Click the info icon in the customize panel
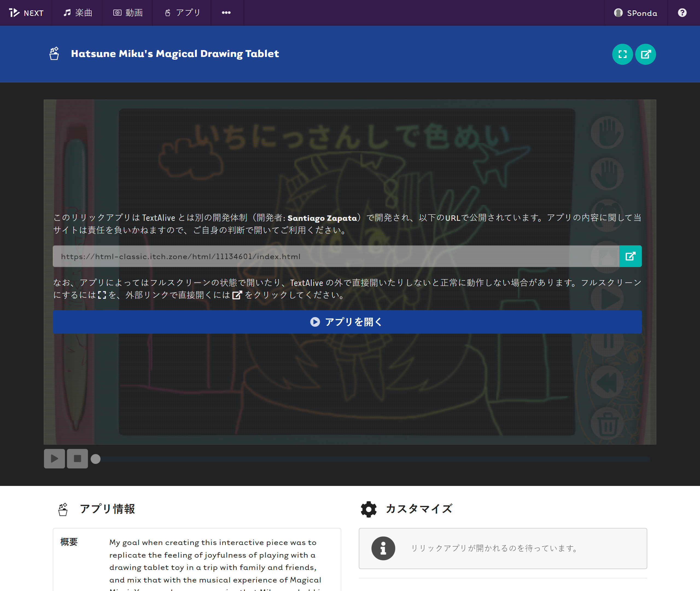 383,548
